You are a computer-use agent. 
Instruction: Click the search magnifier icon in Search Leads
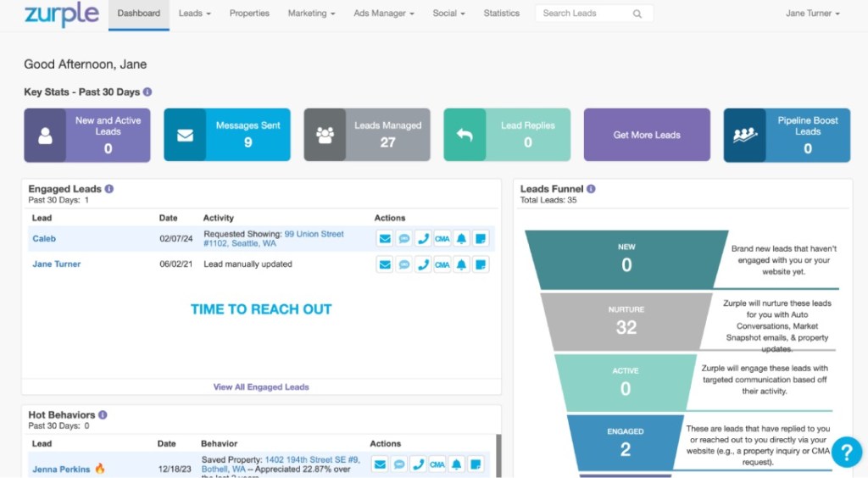click(x=637, y=14)
